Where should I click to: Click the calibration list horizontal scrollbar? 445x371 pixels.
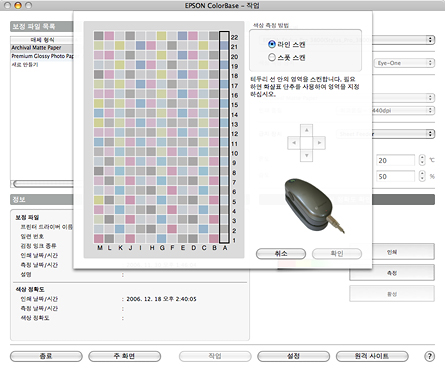(43, 184)
